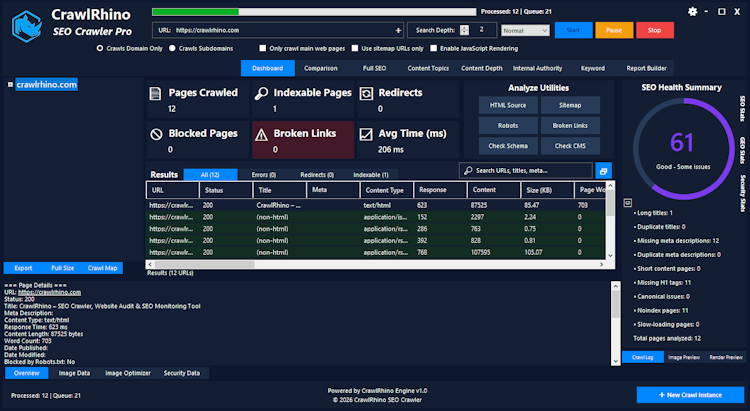Screen dimensions: 750x411
Task: Filter results by Redirects (0)
Action: pyautogui.click(x=317, y=175)
